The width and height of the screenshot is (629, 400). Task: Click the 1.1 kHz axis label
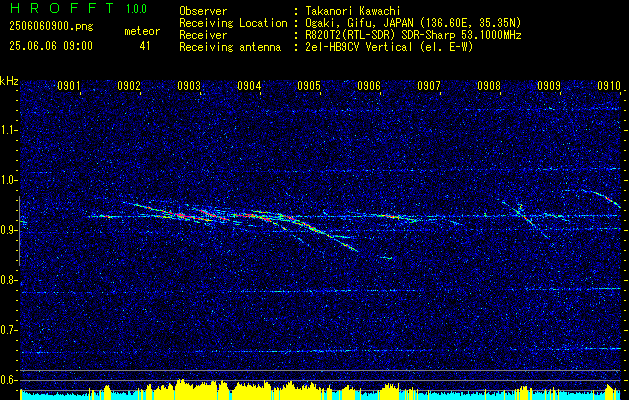click(8, 130)
